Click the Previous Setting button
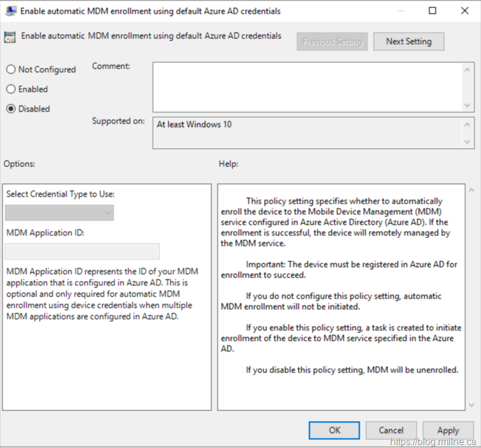This screenshot has width=481, height=448. [332, 41]
